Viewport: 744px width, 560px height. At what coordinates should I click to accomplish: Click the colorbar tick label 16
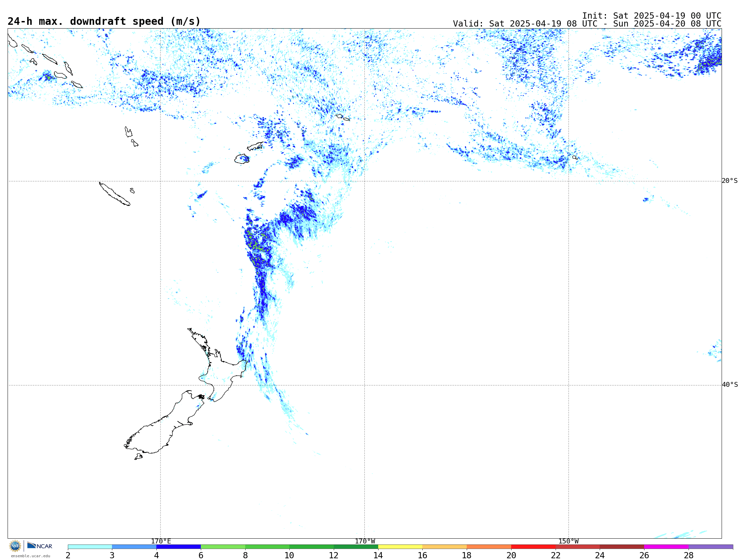(x=423, y=555)
